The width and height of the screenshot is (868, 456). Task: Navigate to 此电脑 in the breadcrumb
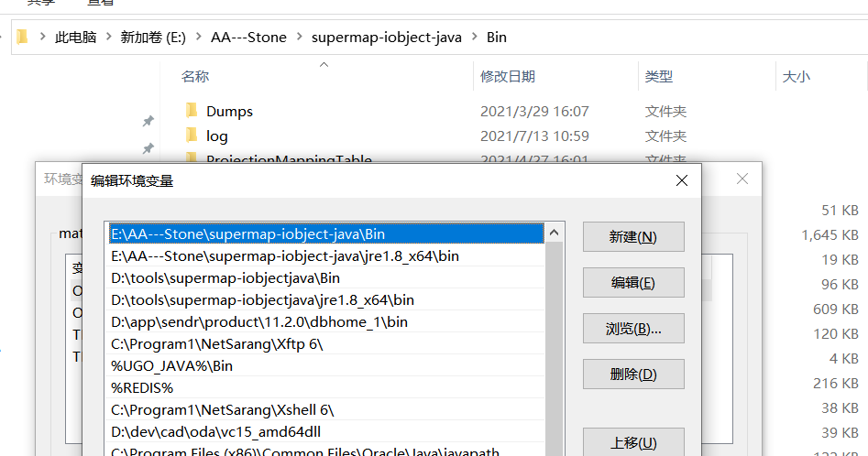(x=76, y=37)
